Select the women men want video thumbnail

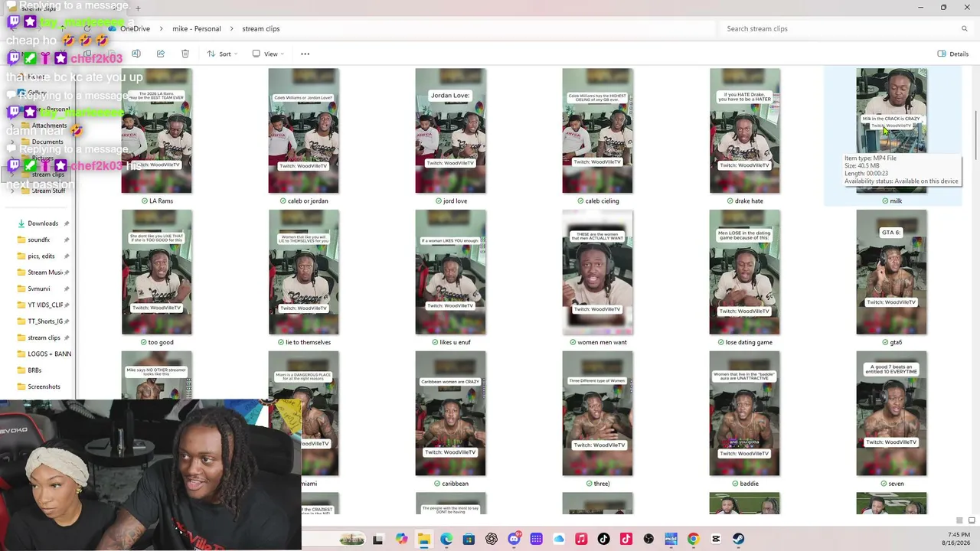tap(597, 272)
